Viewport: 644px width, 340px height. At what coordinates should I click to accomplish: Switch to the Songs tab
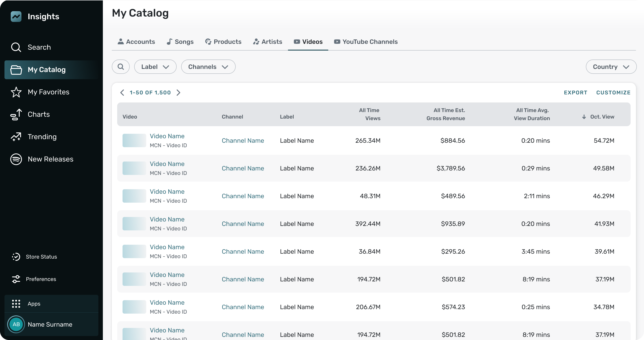(x=180, y=42)
